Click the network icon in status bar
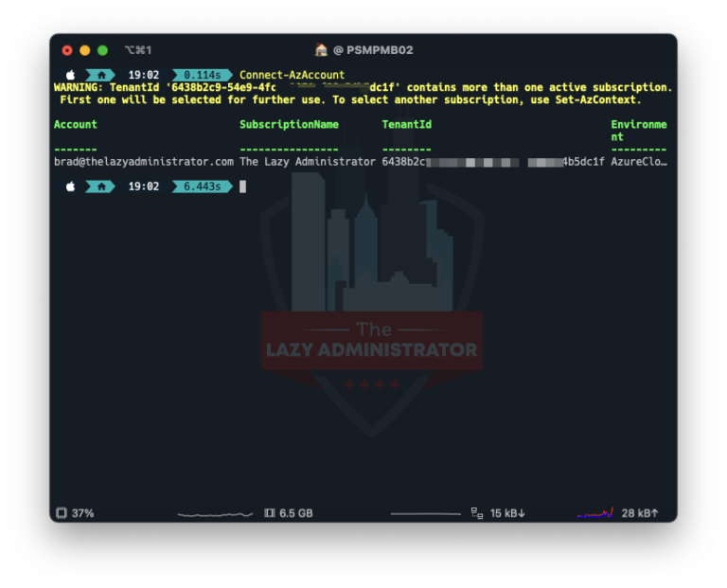 point(477,513)
